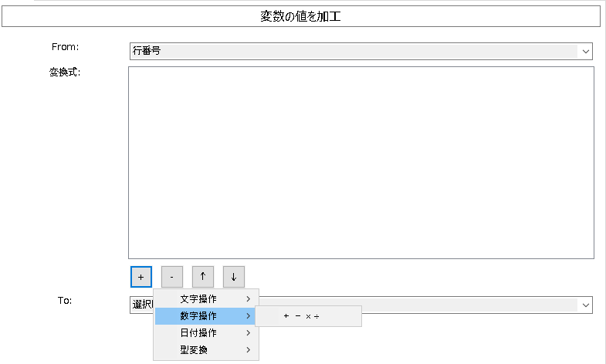
Task: Click the arrow beside 文字操作
Action: click(248, 298)
